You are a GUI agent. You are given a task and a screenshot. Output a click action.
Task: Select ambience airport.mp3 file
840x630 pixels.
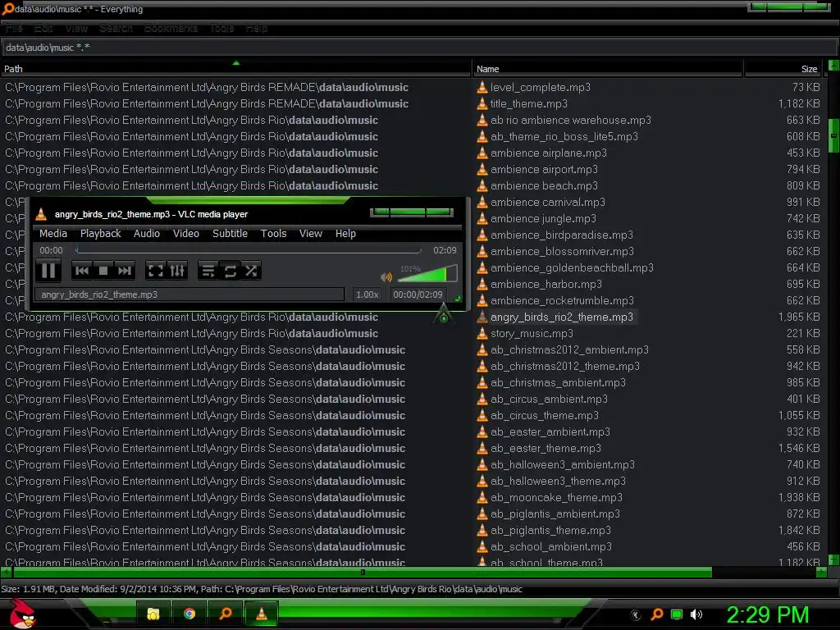click(544, 169)
